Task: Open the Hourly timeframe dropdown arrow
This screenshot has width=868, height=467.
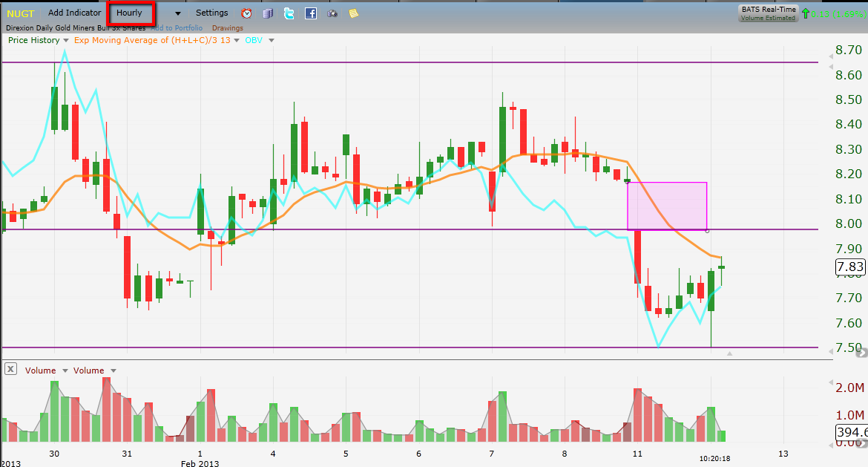Action: pos(178,13)
